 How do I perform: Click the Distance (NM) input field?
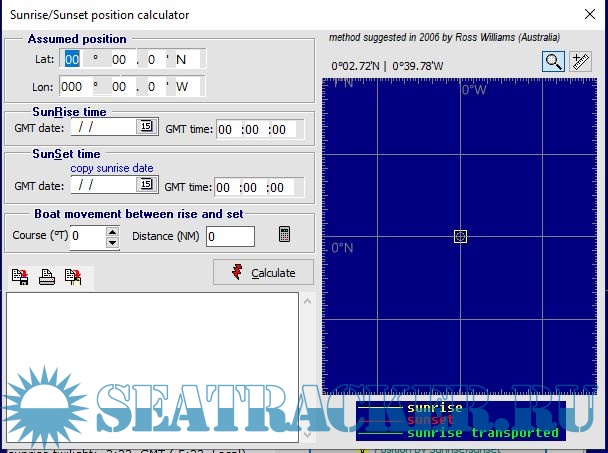(x=230, y=236)
